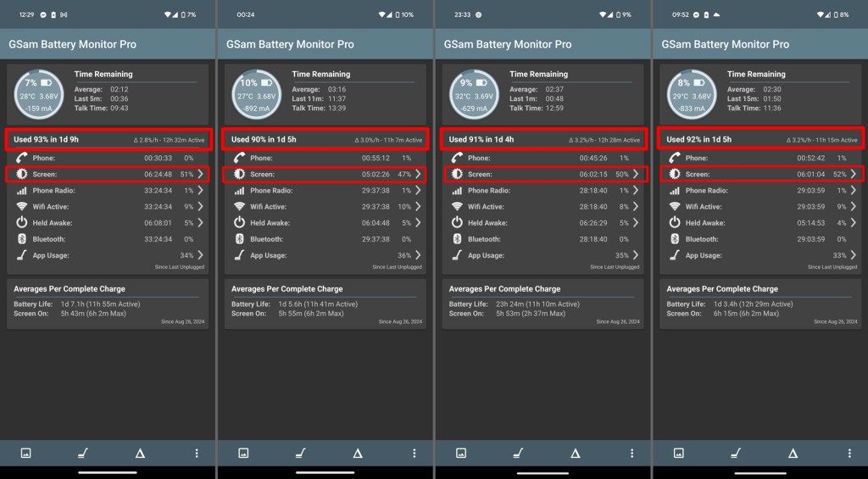Tap the Wifi icon in the 29:37:38 10% row
The image size is (868, 479).
click(x=240, y=207)
